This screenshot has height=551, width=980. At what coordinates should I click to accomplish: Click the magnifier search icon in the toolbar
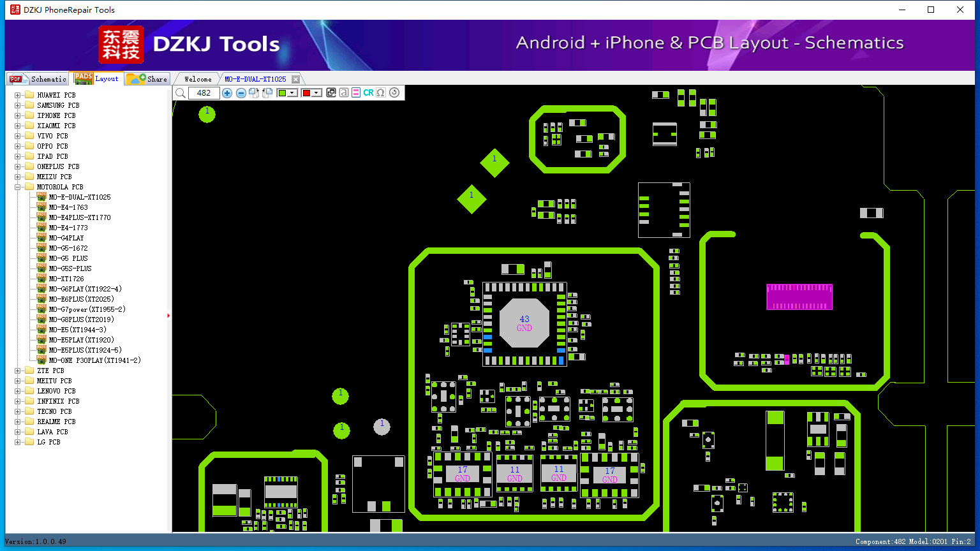181,93
